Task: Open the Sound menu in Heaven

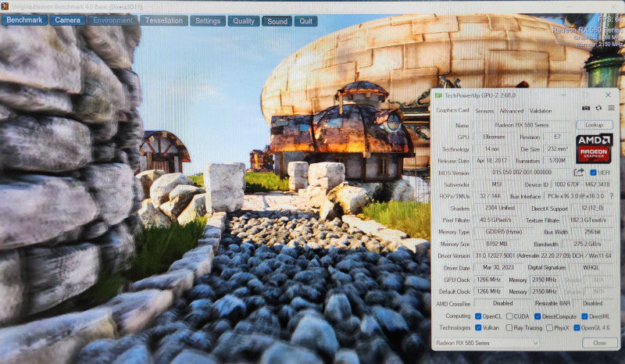Action: (277, 21)
